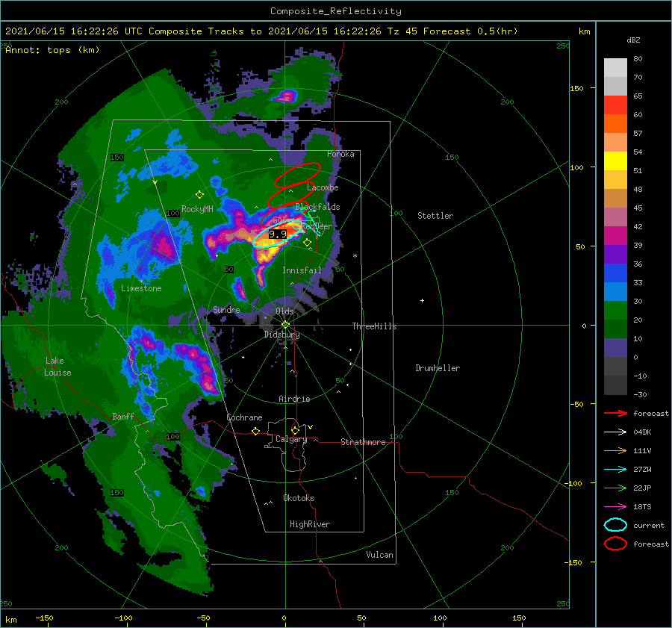Select the magenta 18TS track arrow
The image size is (672, 628).
click(x=615, y=507)
